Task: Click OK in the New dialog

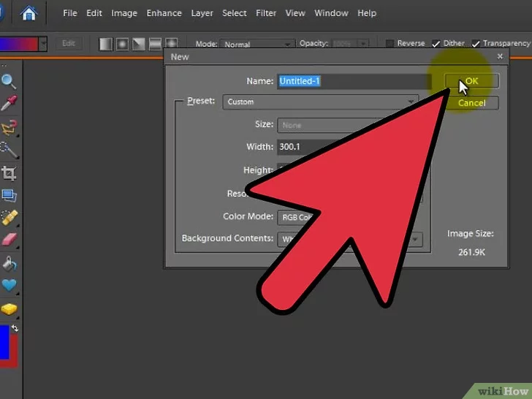Action: pos(472,80)
